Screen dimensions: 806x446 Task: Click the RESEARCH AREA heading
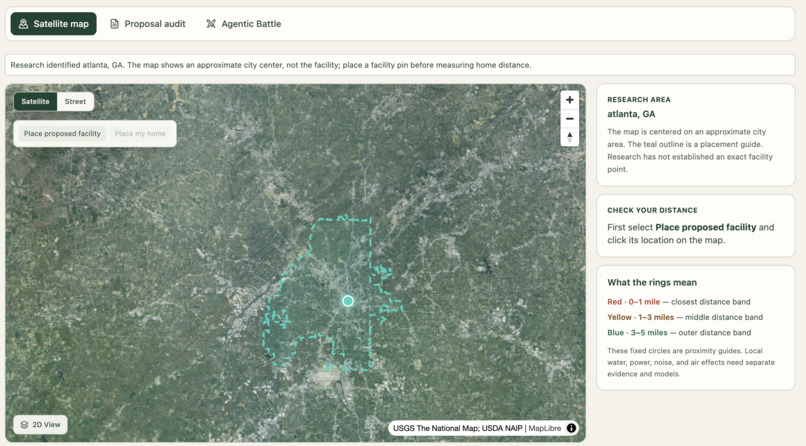[639, 100]
